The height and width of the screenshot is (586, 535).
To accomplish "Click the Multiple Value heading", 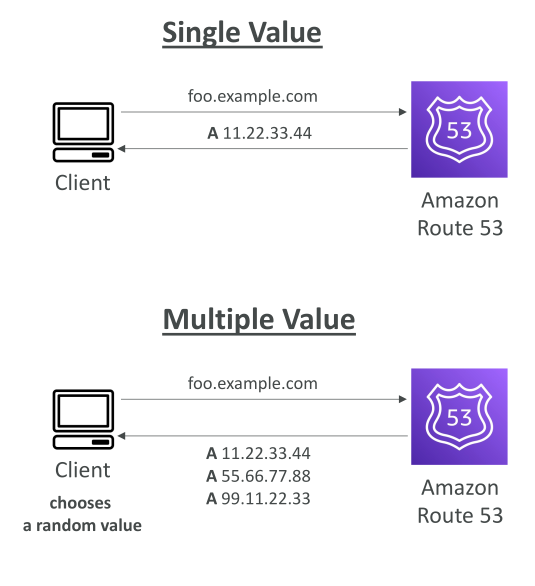I will (259, 320).
